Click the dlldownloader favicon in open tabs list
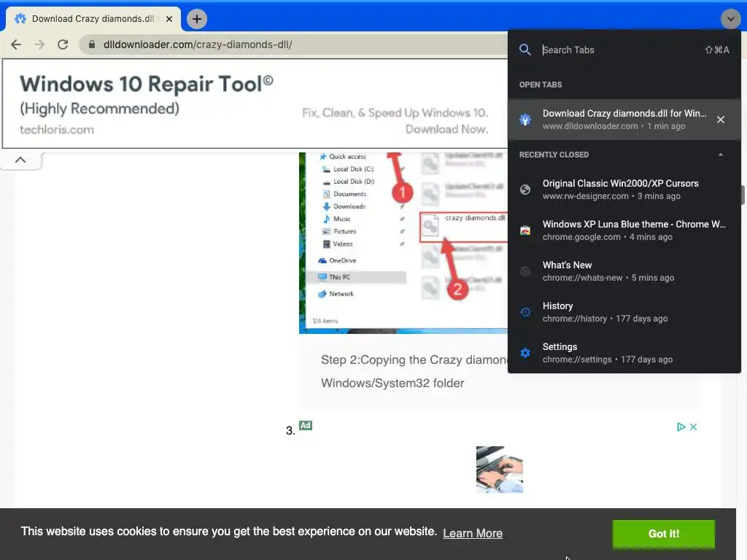 (x=525, y=120)
